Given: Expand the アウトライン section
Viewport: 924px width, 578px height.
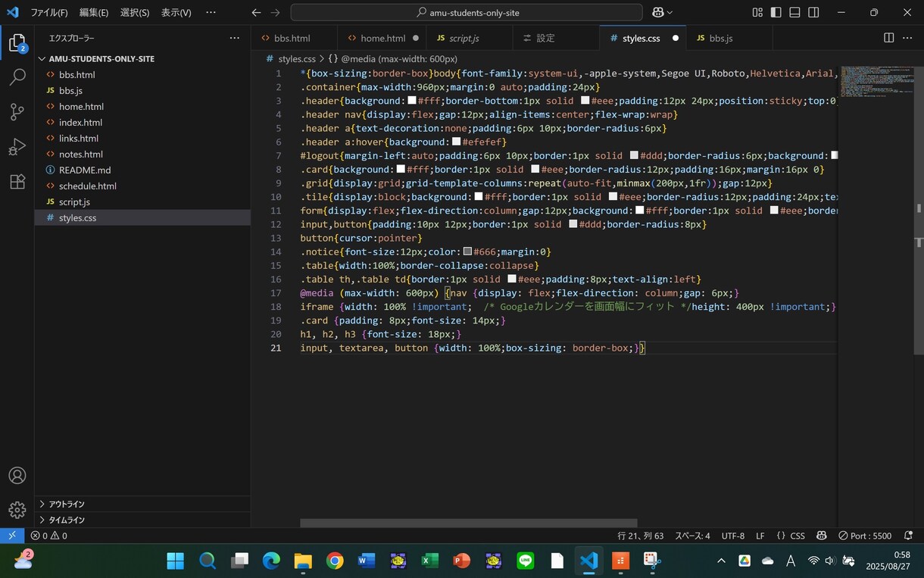Looking at the screenshot, I should tap(142, 504).
